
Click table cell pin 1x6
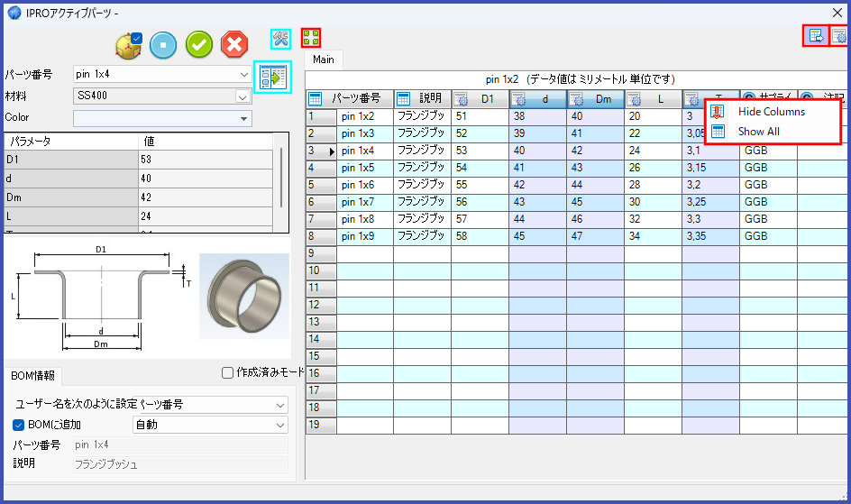(x=365, y=185)
